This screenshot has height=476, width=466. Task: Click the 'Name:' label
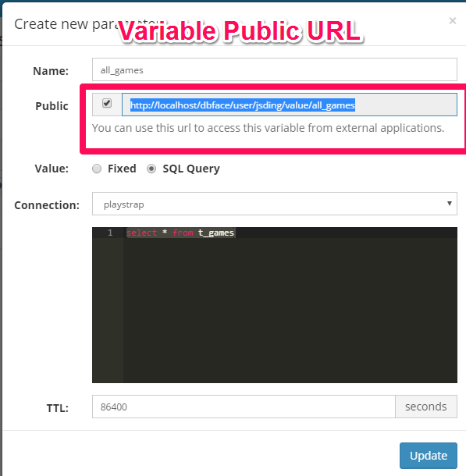tap(51, 71)
